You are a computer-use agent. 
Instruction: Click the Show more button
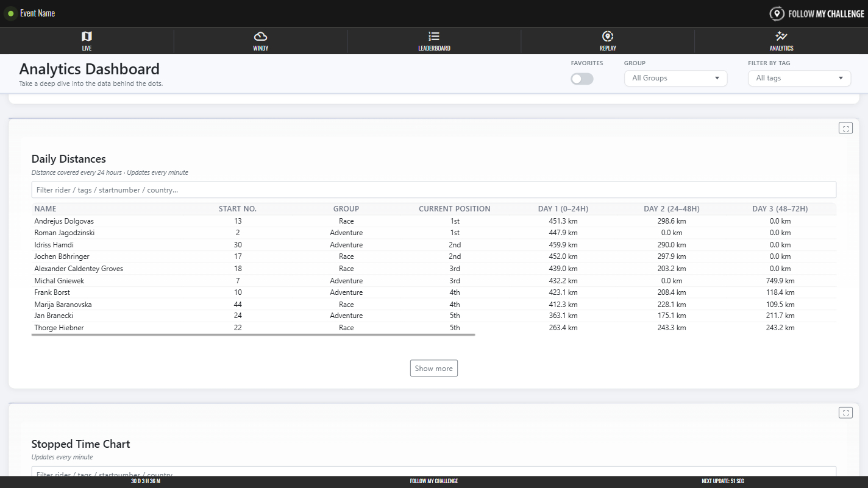(433, 368)
